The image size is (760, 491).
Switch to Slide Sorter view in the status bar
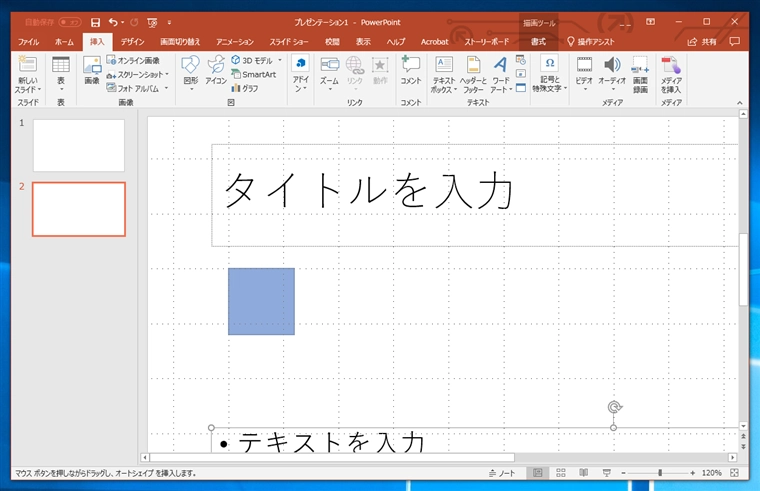(x=561, y=473)
